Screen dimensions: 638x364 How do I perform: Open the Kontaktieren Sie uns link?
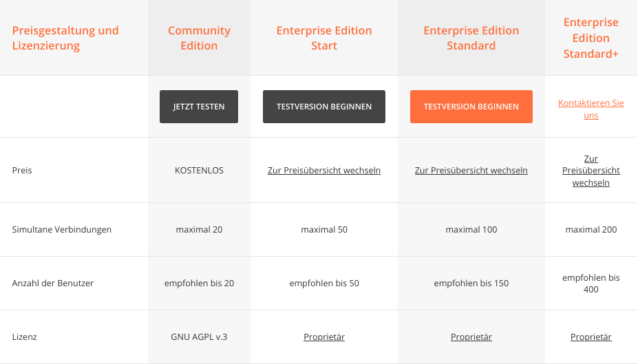click(x=591, y=109)
